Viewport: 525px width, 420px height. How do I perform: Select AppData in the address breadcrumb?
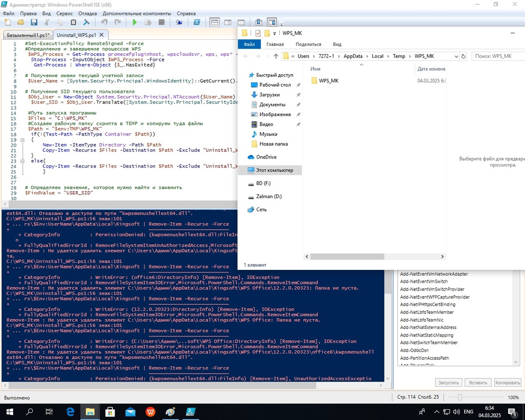click(x=353, y=56)
